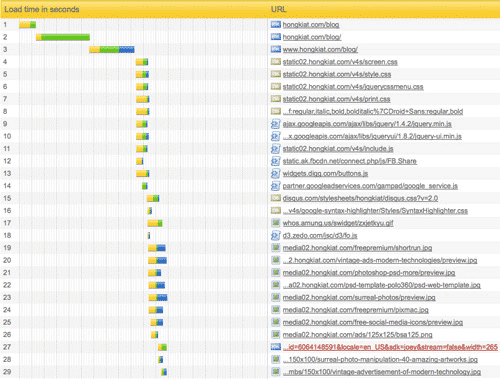This screenshot has height=379, width=500.
Task: Click the HTML icon beside hongkiat.com/blog
Action: pos(276,24)
